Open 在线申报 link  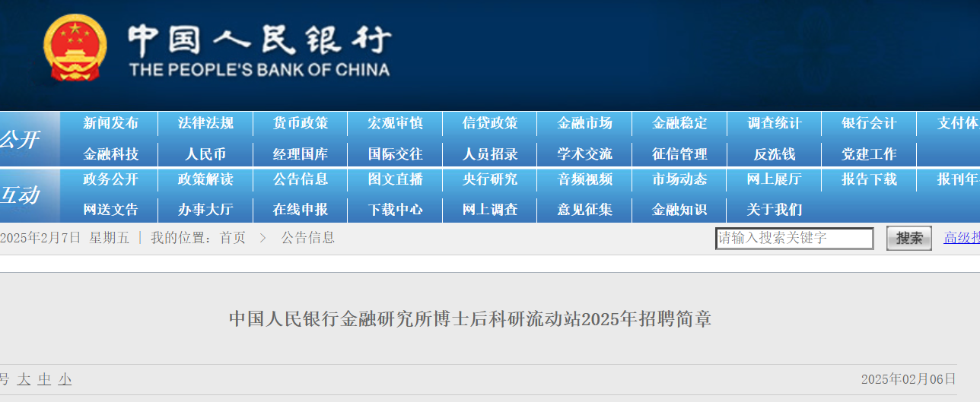coord(301,210)
